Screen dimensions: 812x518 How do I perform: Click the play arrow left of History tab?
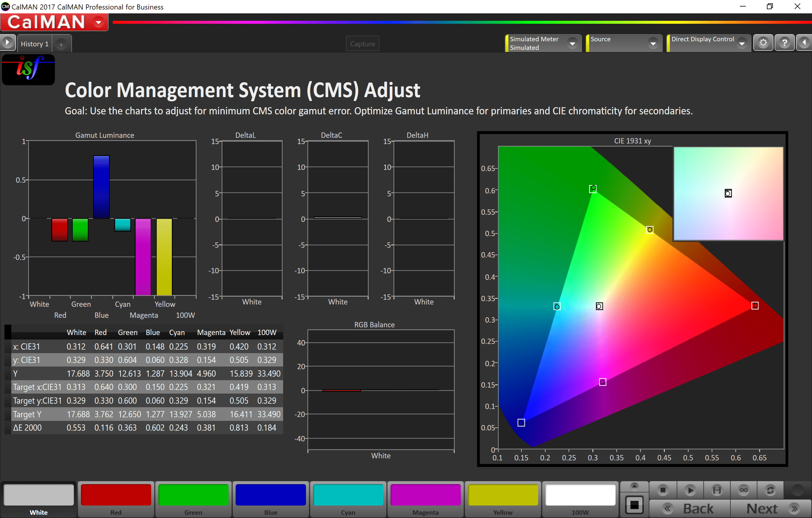point(7,43)
